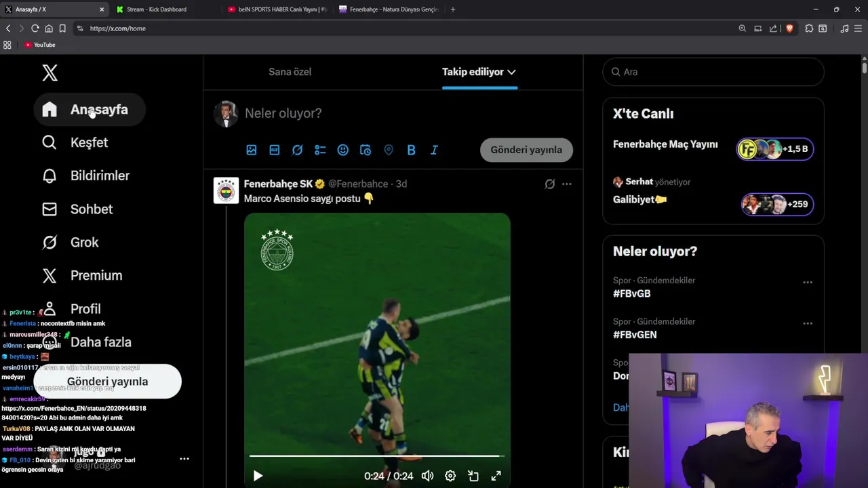The image size is (868, 488).
Task: Open Fenerbahçe Maç Yayını live space
Action: [665, 144]
